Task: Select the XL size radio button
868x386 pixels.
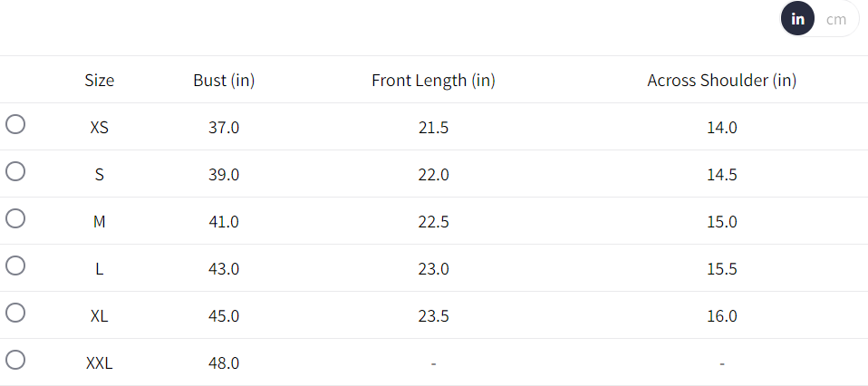Action: 15,314
